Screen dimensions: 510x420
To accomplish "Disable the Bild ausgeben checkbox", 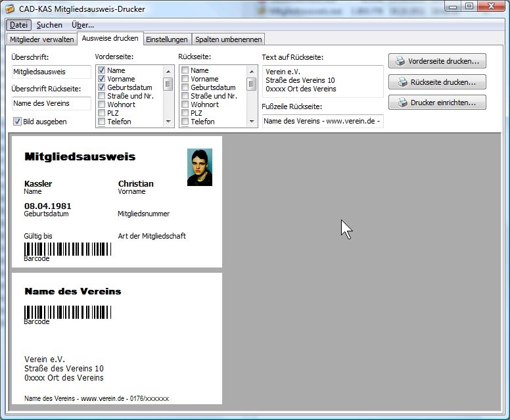I will pyautogui.click(x=18, y=122).
